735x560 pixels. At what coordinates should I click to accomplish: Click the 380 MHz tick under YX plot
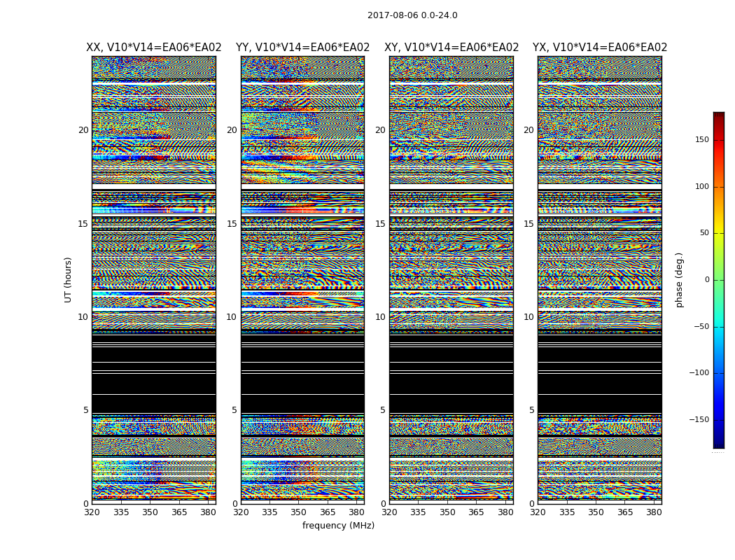[653, 512]
